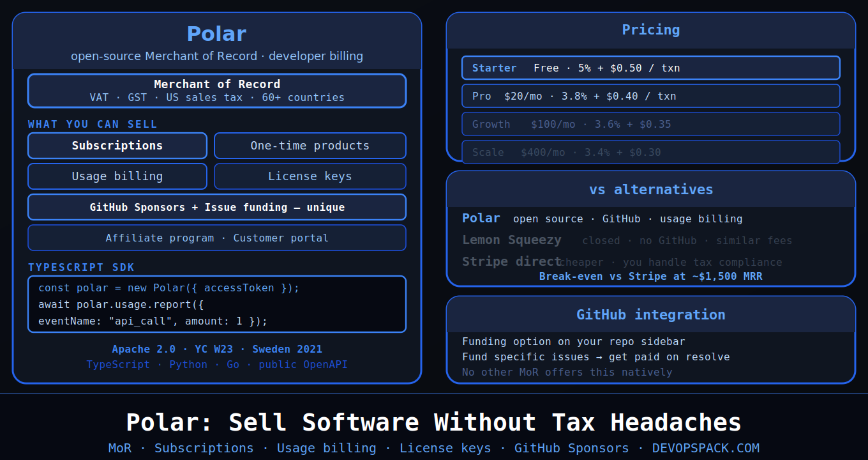Screen dimensions: 868x460
Task: Click the 'TYPESCRIPT SDK' label
Action: tap(81, 267)
